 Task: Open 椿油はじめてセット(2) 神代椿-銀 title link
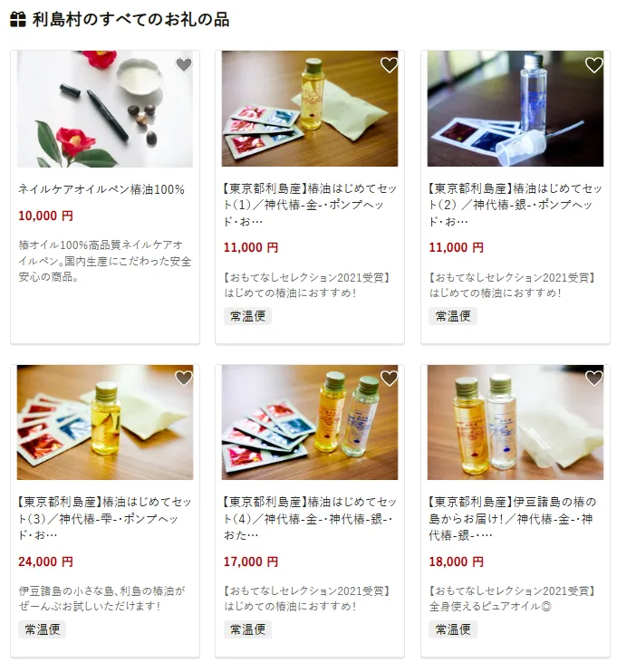[516, 205]
